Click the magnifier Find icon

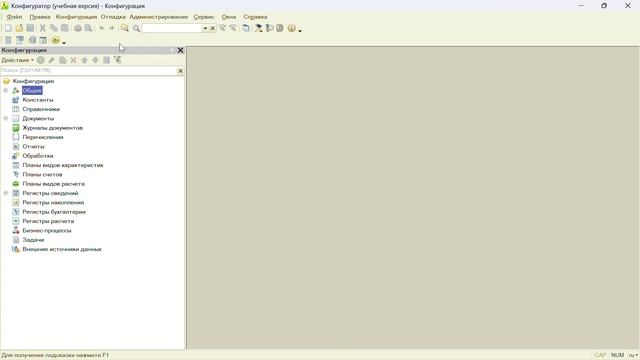click(x=136, y=29)
